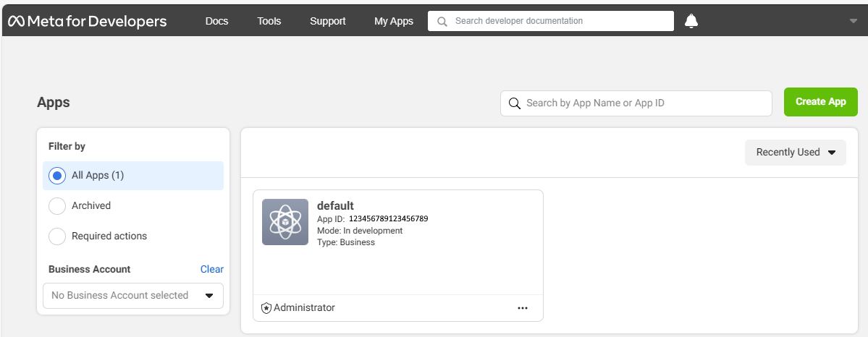Click the Business Account label

point(90,269)
